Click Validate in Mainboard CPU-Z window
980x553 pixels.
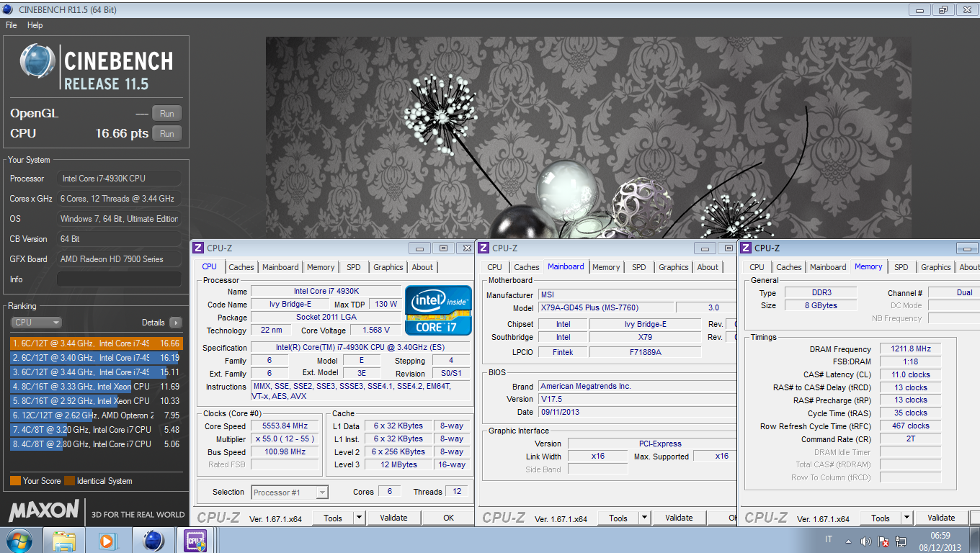pyautogui.click(x=679, y=518)
